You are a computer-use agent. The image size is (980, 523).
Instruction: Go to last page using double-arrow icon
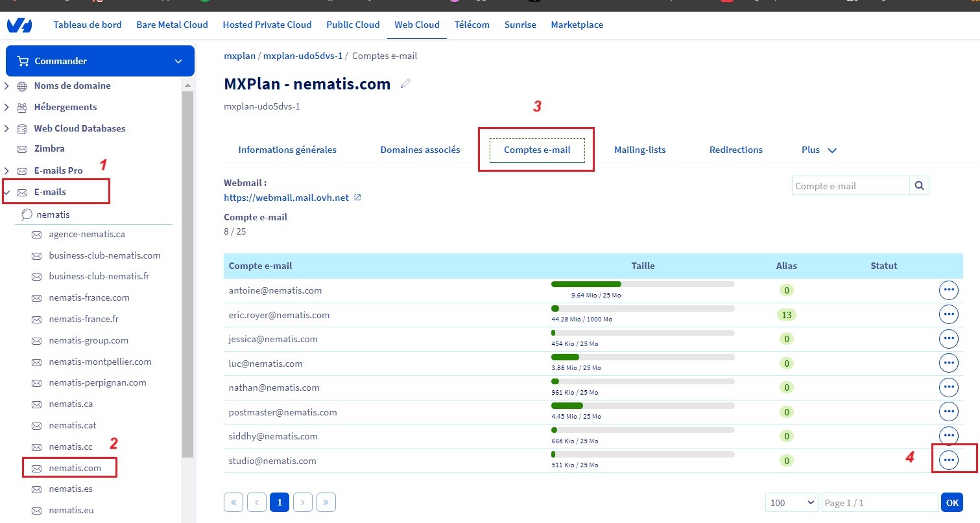(x=326, y=502)
